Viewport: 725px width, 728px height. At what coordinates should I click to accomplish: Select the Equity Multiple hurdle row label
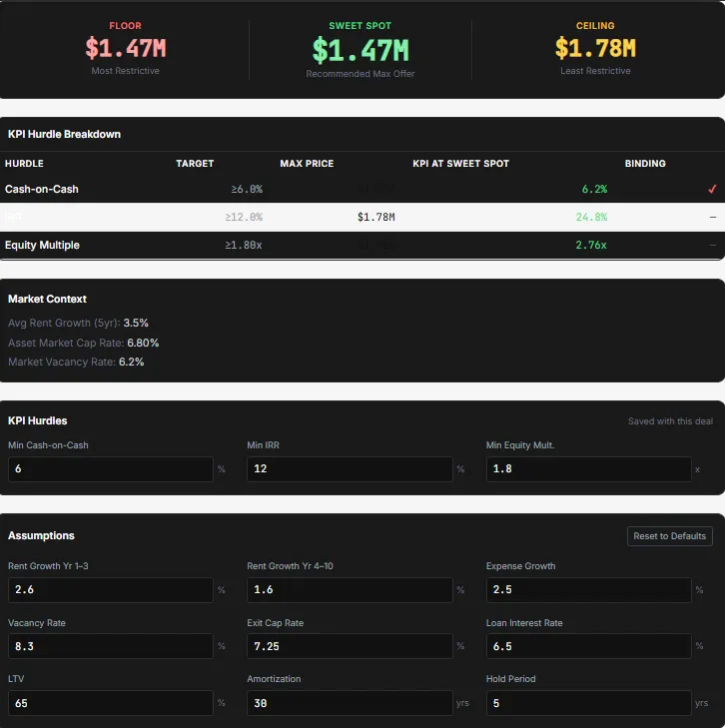tap(42, 245)
